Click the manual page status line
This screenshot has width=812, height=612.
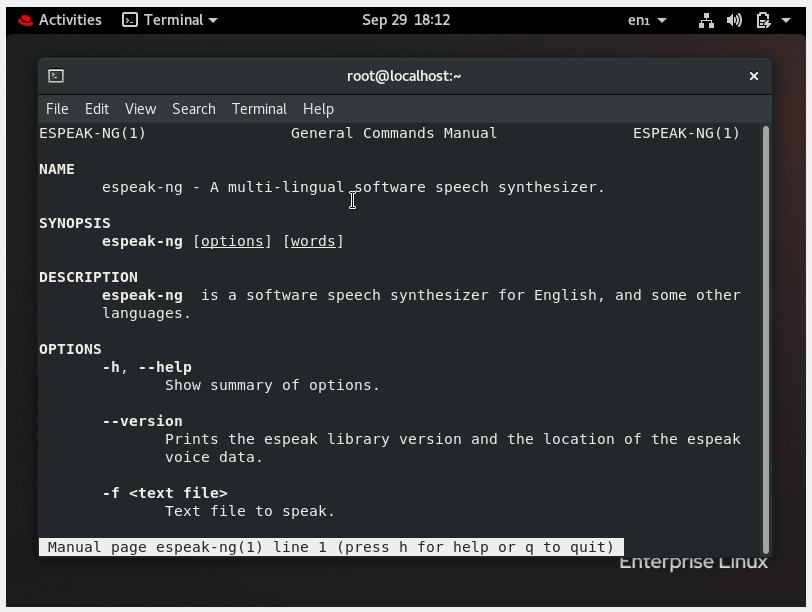(330, 547)
